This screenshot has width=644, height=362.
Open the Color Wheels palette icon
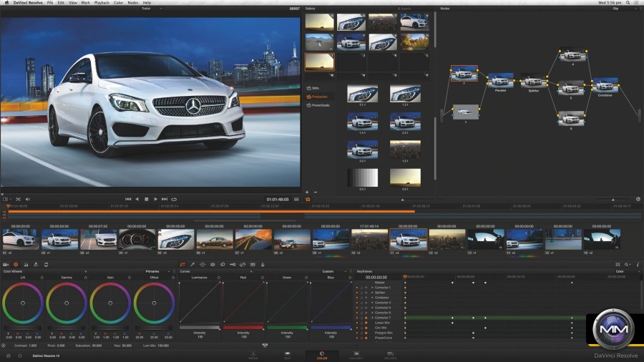(x=16, y=265)
